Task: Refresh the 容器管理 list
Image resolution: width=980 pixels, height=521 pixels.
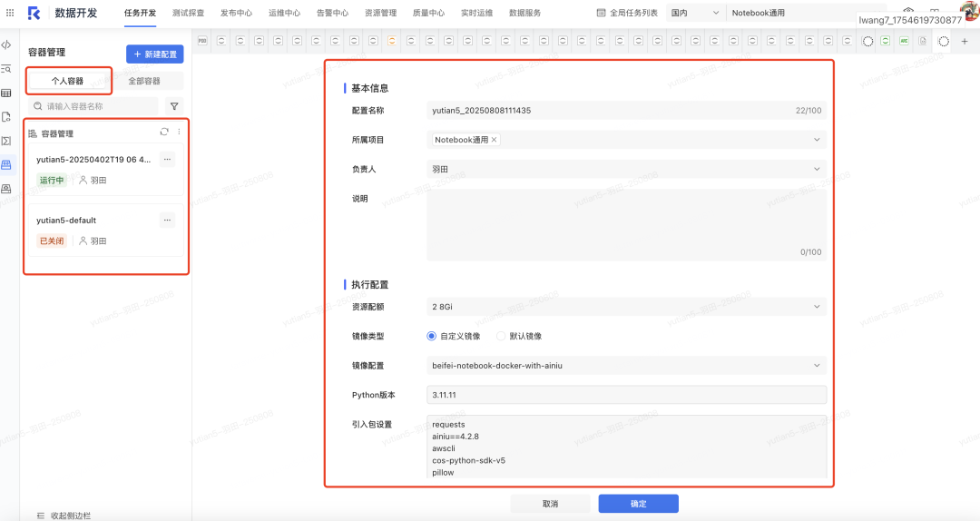Action: (164, 132)
